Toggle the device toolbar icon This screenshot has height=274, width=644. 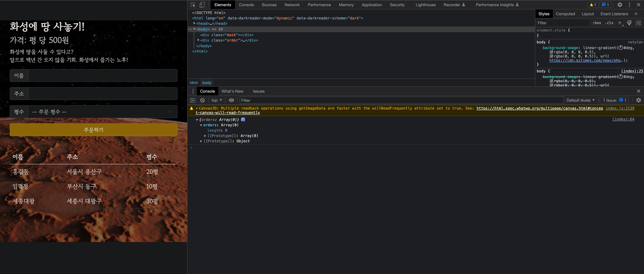pyautogui.click(x=202, y=5)
